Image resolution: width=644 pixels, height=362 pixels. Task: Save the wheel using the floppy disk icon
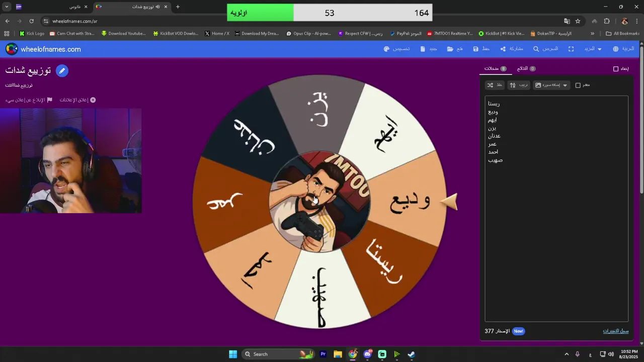(481, 49)
